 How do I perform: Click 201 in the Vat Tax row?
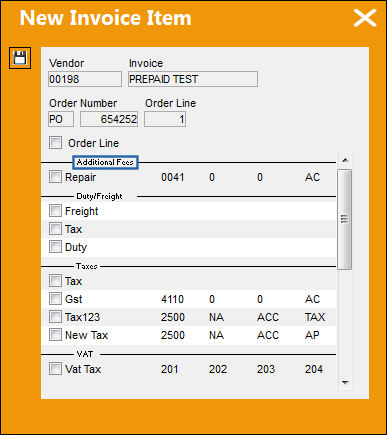tap(170, 369)
